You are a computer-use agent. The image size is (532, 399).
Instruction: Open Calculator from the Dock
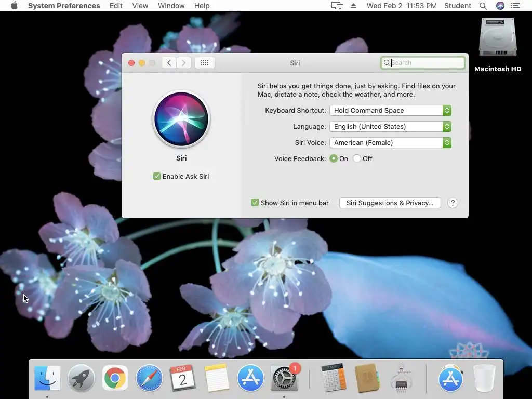click(334, 378)
